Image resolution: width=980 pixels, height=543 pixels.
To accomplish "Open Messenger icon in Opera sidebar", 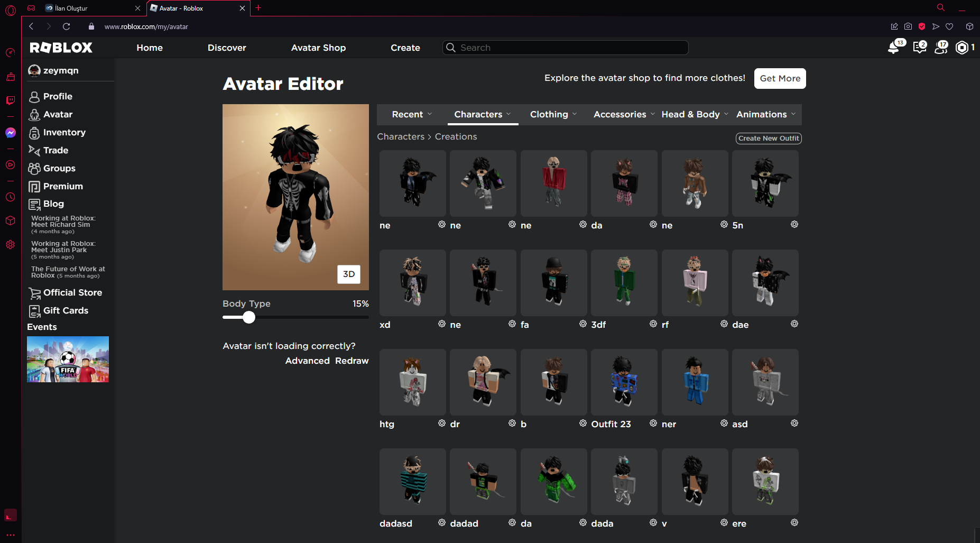I will click(x=11, y=133).
